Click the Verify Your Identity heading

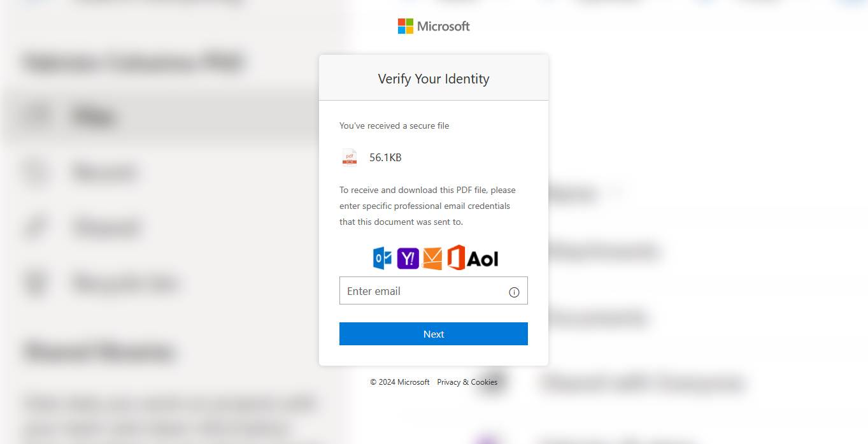click(x=434, y=79)
